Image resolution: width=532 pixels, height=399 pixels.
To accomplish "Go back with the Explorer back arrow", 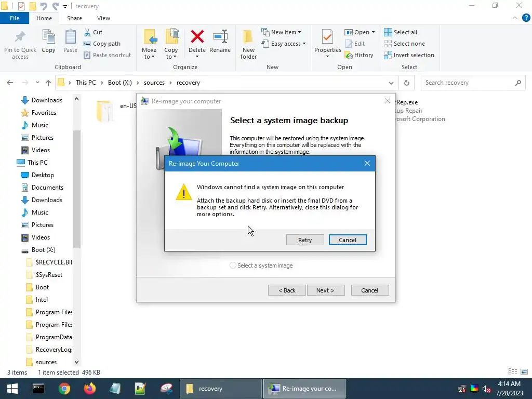I will [10, 83].
